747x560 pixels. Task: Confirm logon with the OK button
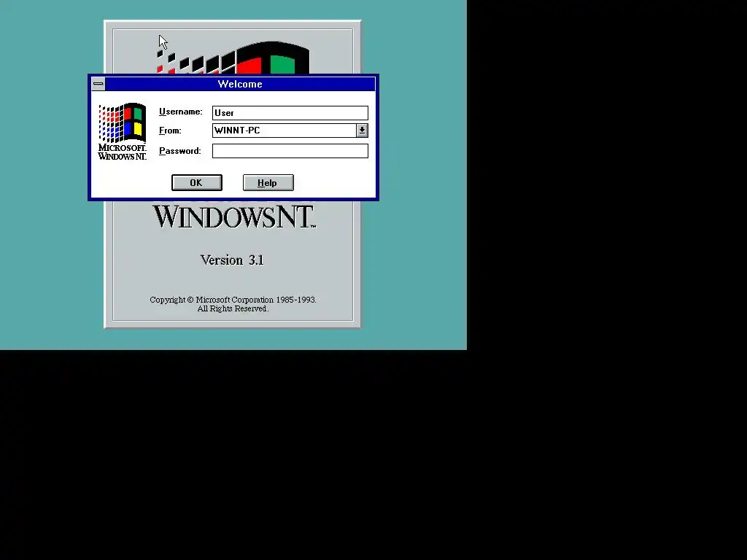(x=197, y=183)
